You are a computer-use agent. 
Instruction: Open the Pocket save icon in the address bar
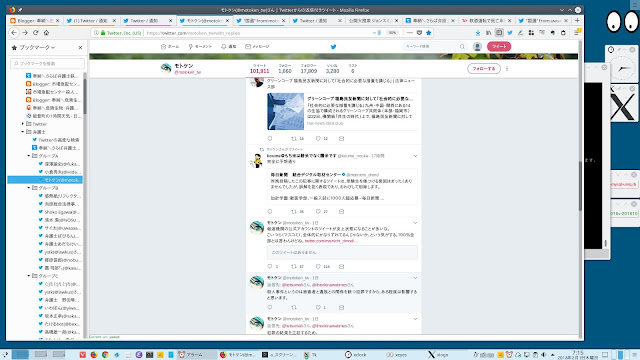click(419, 33)
